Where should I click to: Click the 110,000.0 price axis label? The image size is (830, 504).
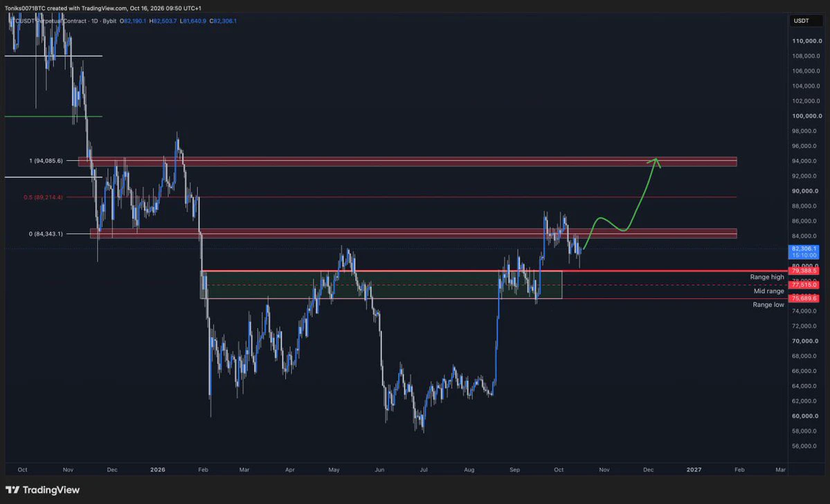[806, 41]
